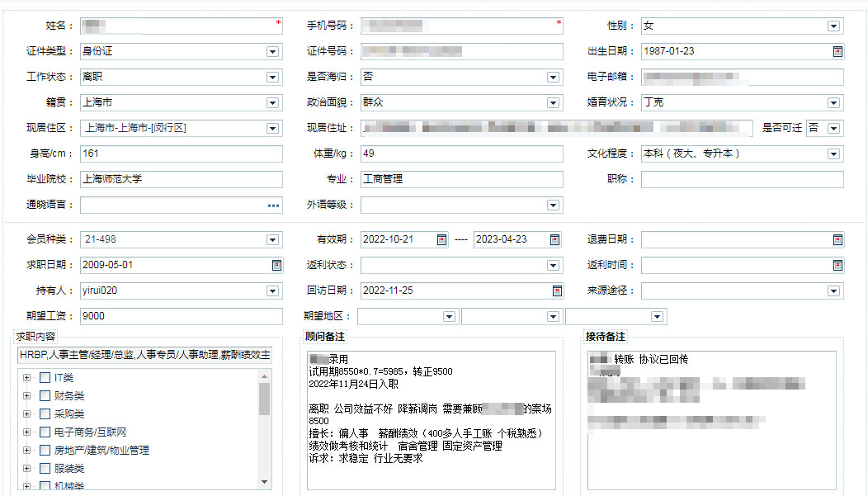Viewport: 868px width, 496px height.
Task: Check the 电子商务/互联网 checkbox
Action: (x=45, y=432)
